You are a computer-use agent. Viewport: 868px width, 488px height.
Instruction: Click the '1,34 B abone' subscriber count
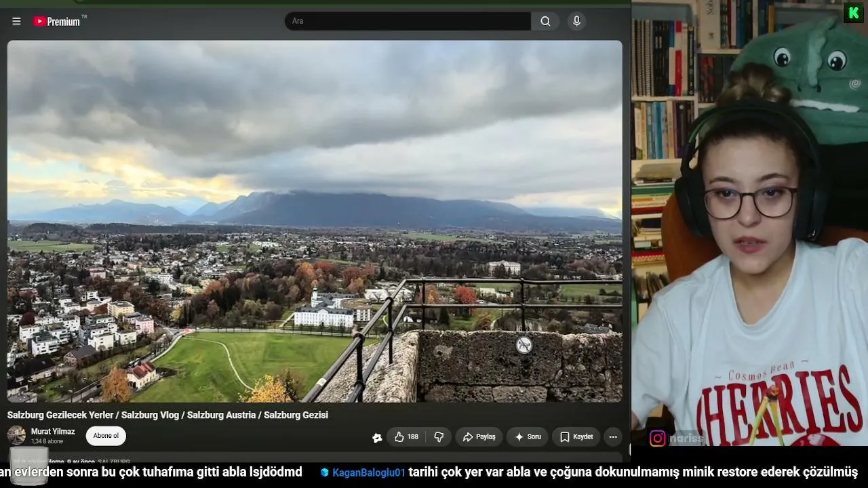click(x=46, y=441)
